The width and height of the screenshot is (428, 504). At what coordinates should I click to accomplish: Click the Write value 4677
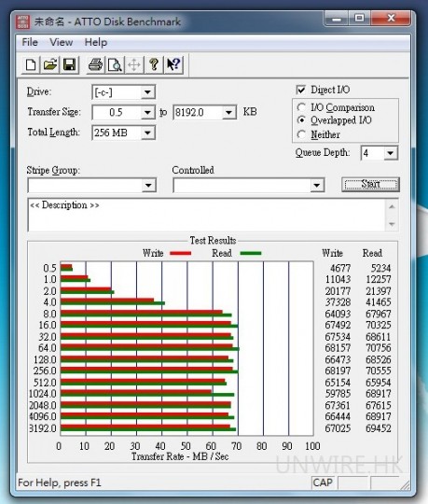[x=340, y=268]
